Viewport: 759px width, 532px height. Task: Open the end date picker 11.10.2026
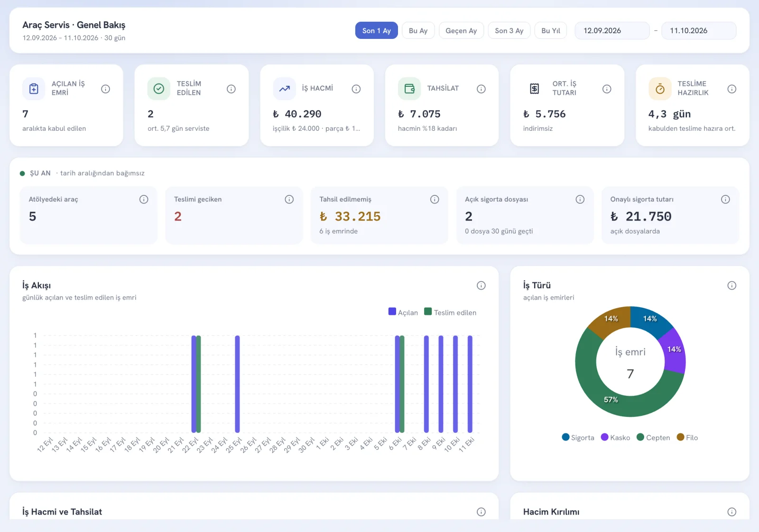pos(699,30)
